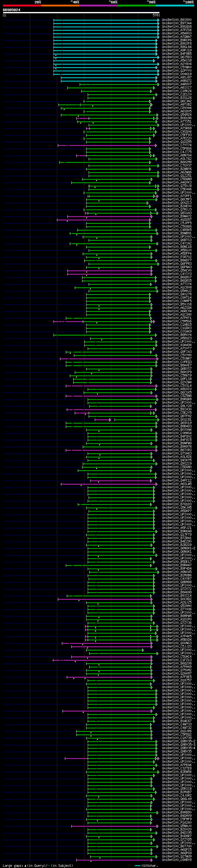Select the UniRef100_Q2TWU9 label

click(x=177, y=856)
